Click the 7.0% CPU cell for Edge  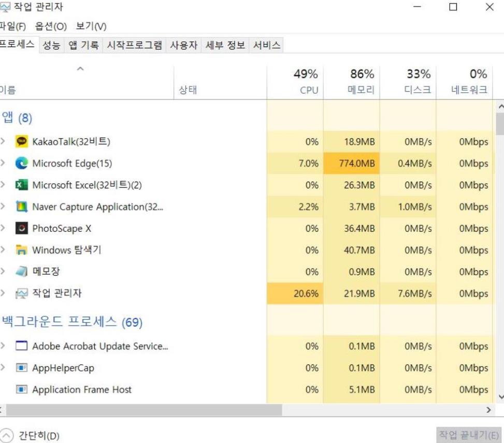(x=295, y=163)
